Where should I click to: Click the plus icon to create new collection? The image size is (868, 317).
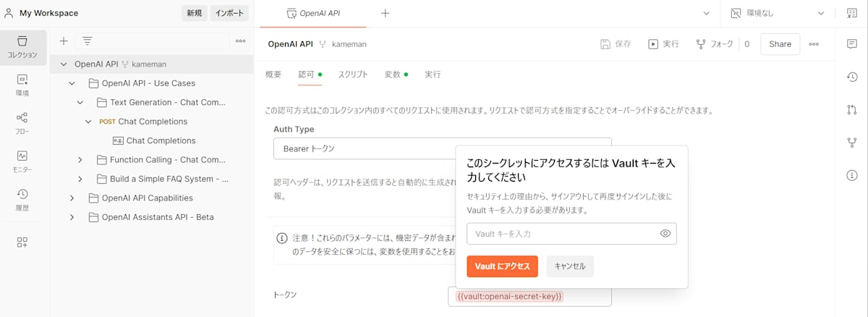[64, 41]
